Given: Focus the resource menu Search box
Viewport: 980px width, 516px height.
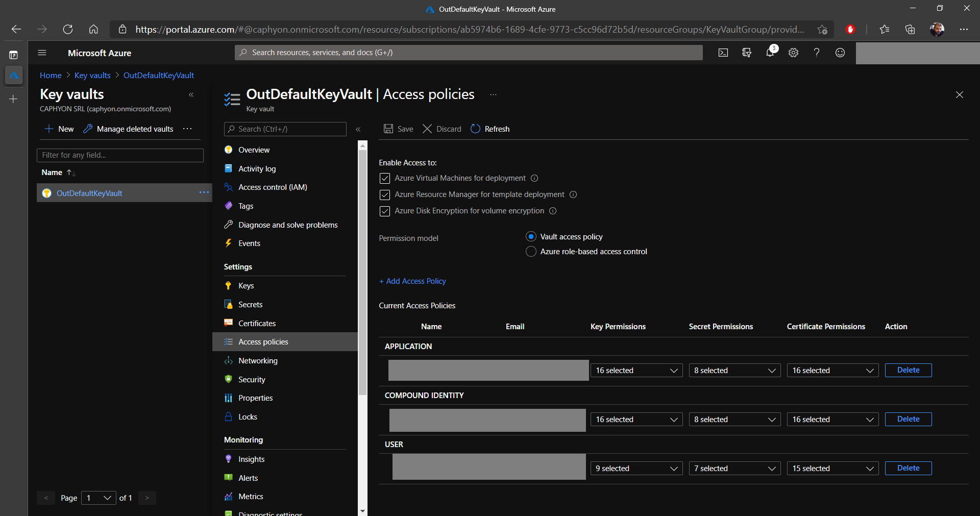Looking at the screenshot, I should (285, 129).
